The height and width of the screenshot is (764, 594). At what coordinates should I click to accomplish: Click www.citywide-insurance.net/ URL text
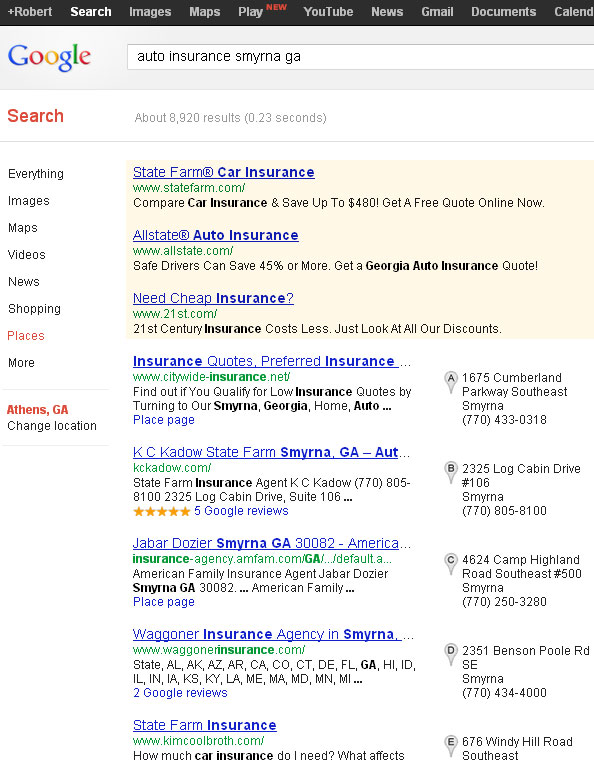pos(211,377)
